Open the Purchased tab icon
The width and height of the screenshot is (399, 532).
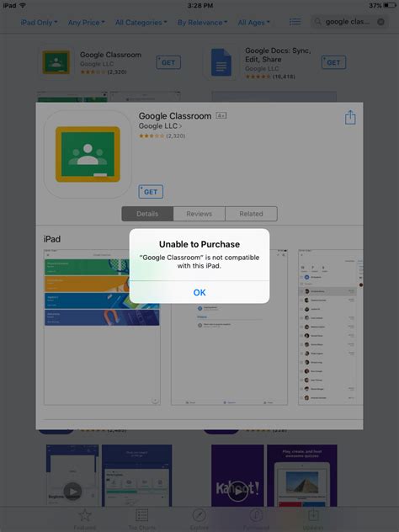point(256,519)
